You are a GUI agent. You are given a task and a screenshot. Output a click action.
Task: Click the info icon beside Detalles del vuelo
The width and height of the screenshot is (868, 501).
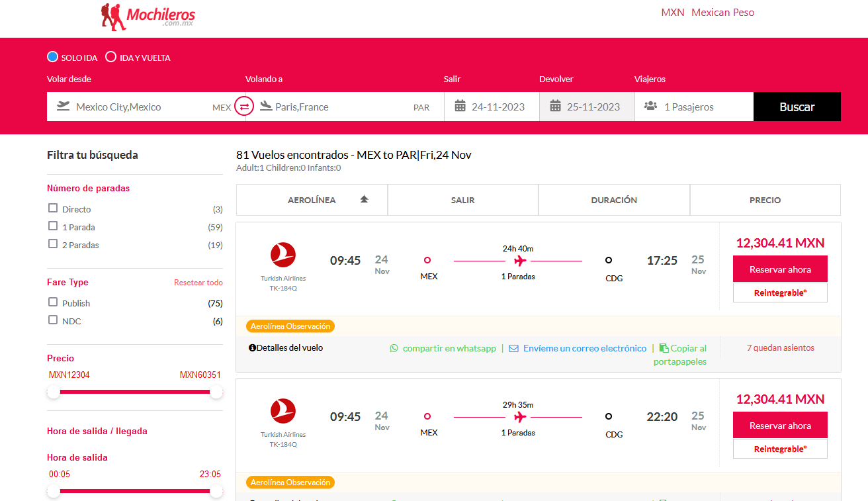click(252, 347)
